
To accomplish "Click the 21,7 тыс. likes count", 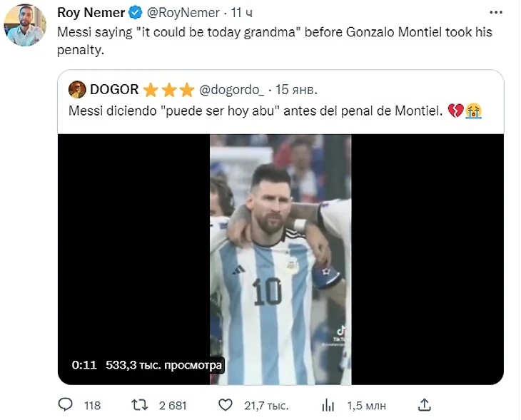I will point(266,405).
